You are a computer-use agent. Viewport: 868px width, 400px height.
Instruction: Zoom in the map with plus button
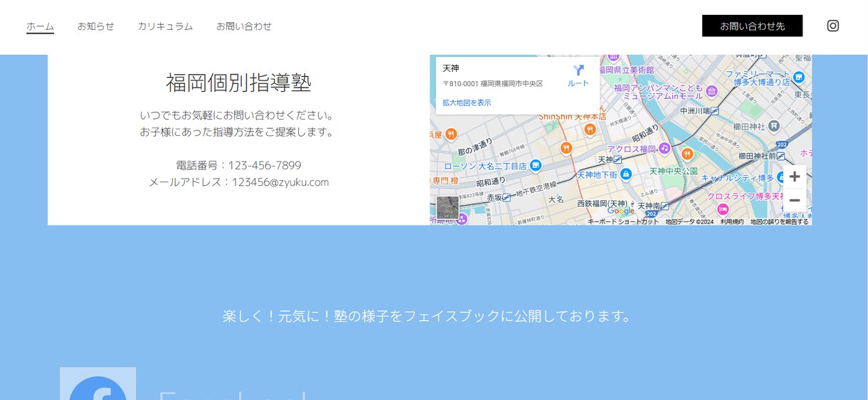pyautogui.click(x=795, y=177)
